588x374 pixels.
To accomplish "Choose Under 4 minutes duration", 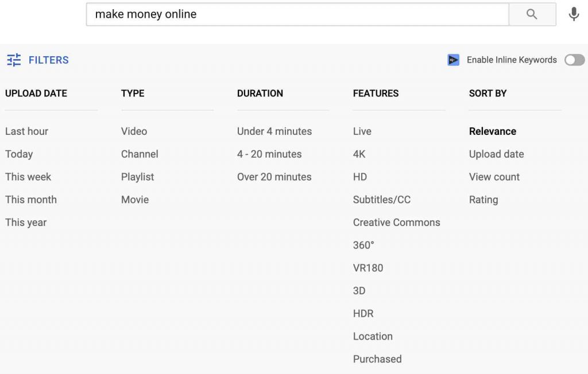I will [x=274, y=131].
